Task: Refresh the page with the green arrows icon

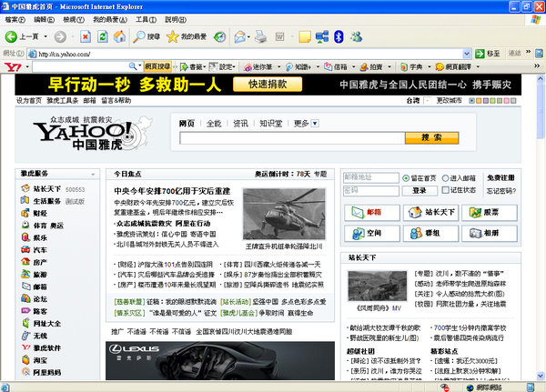Action: click(102, 36)
